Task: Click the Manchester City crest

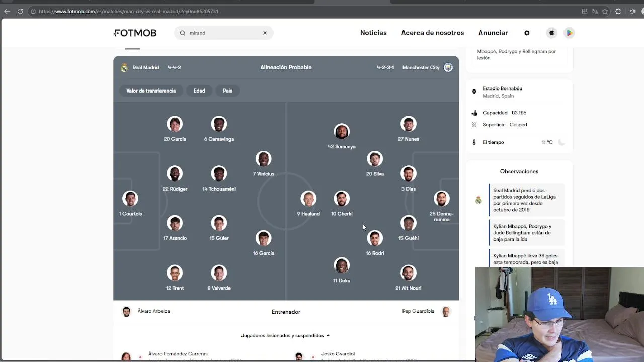Action: [x=448, y=67]
